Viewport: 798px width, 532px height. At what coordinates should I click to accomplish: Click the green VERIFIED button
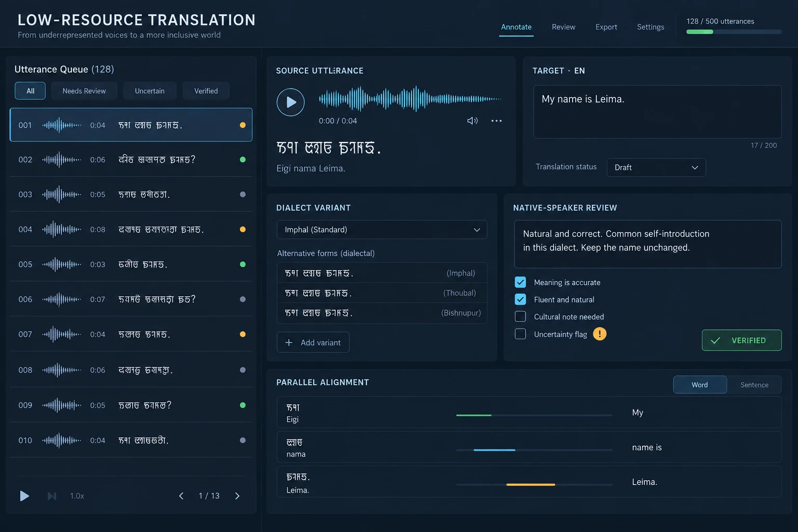[x=741, y=340]
